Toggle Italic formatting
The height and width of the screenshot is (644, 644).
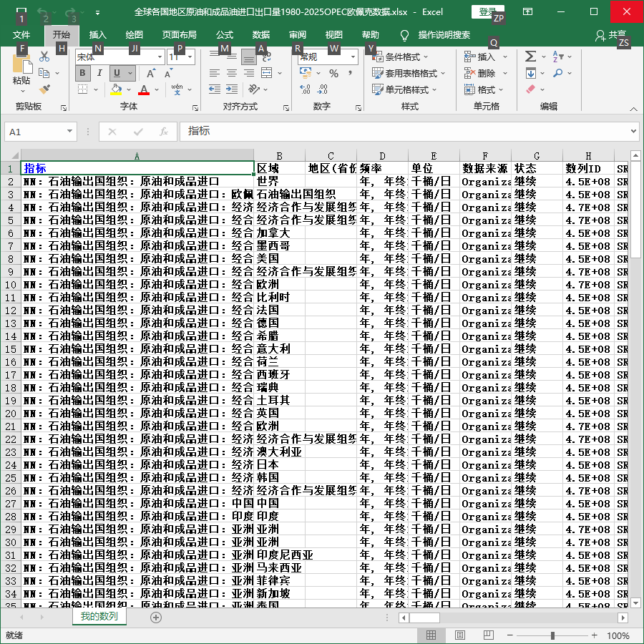(99, 73)
